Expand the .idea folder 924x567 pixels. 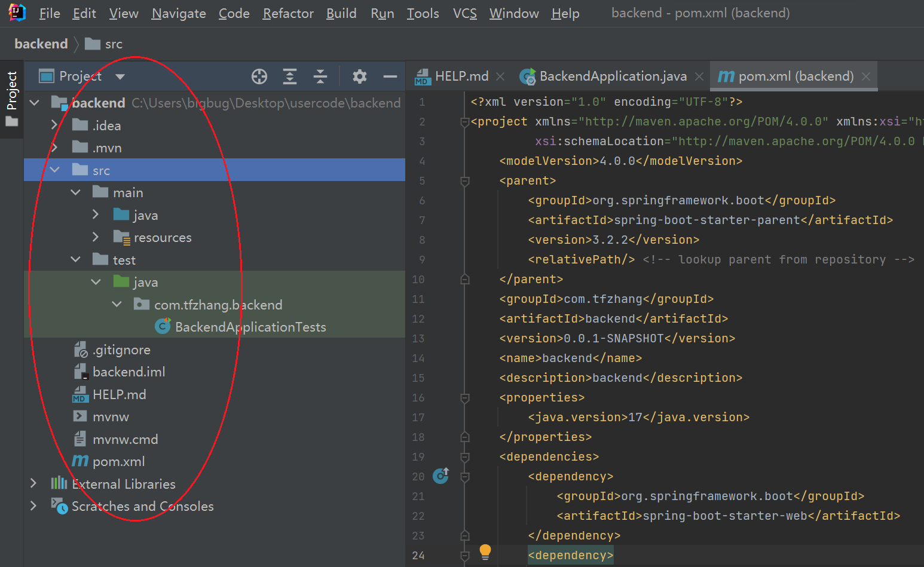coord(54,125)
